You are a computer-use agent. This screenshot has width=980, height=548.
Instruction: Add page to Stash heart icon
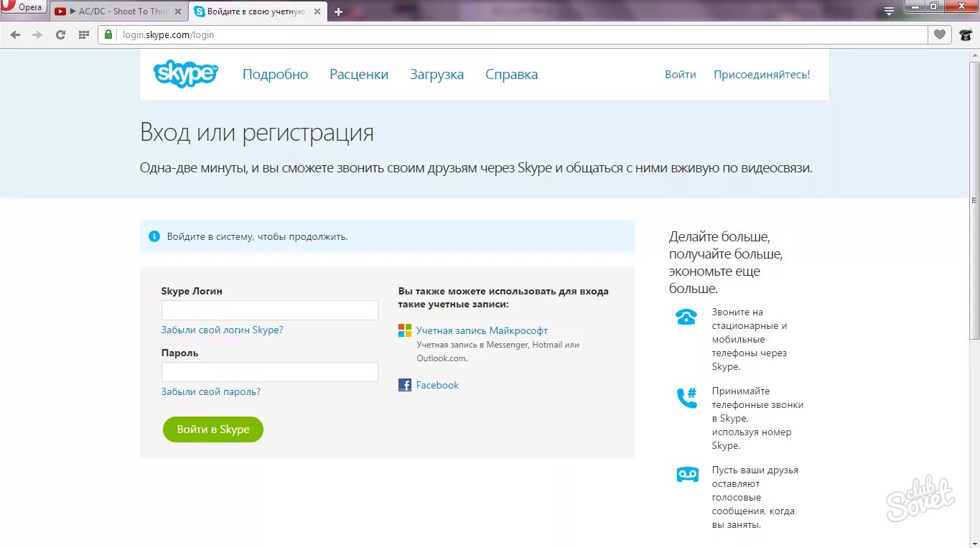[939, 34]
